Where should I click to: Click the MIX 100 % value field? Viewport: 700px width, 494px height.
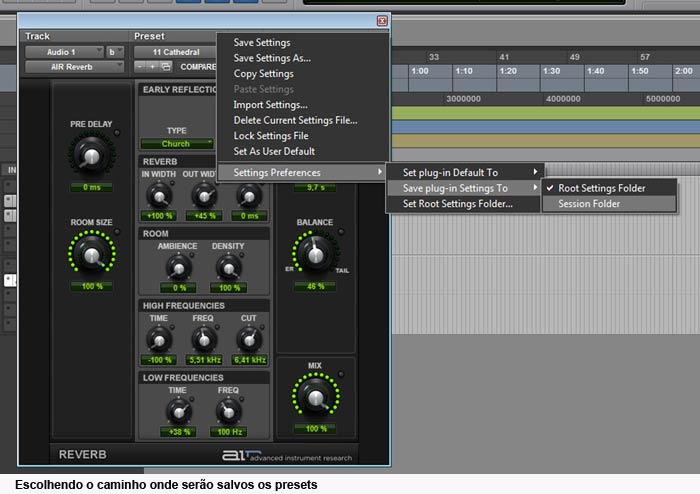coord(315,429)
